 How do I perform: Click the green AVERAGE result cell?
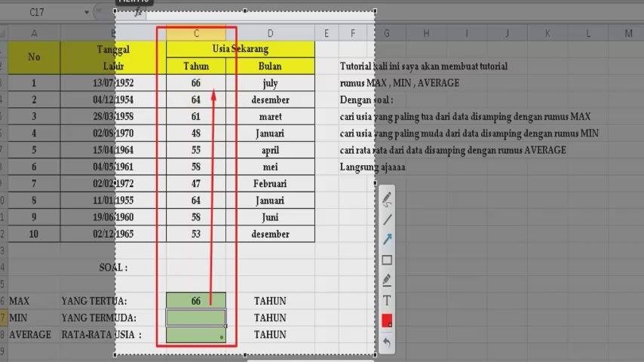[196, 334]
